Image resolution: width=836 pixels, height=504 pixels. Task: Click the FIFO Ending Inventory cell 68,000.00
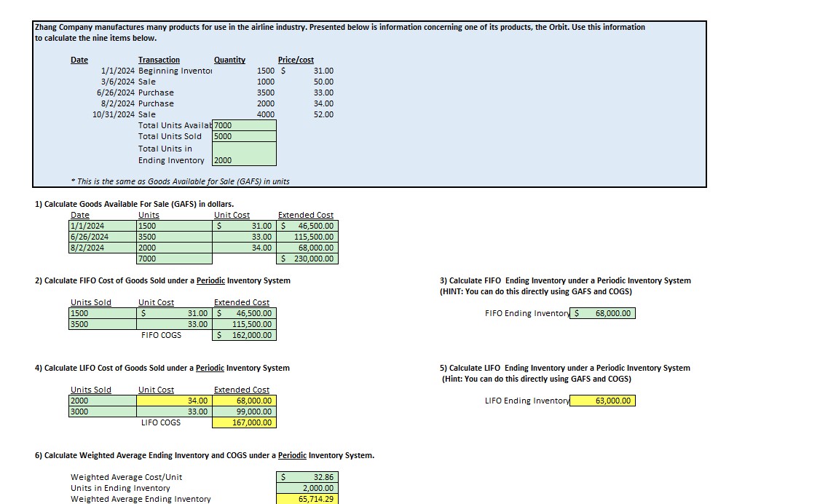coord(602,313)
